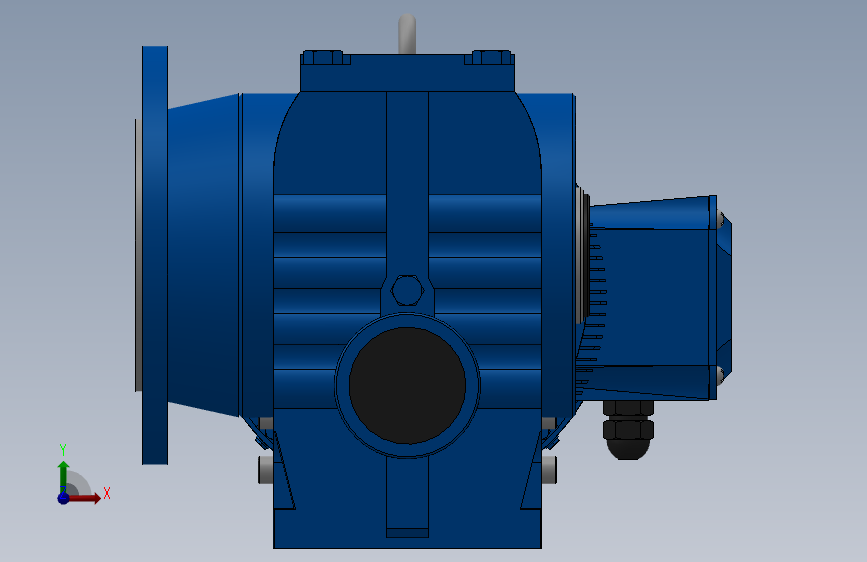Select the top-left hex bolt on housing
The width and height of the screenshot is (867, 562).
pos(323,57)
